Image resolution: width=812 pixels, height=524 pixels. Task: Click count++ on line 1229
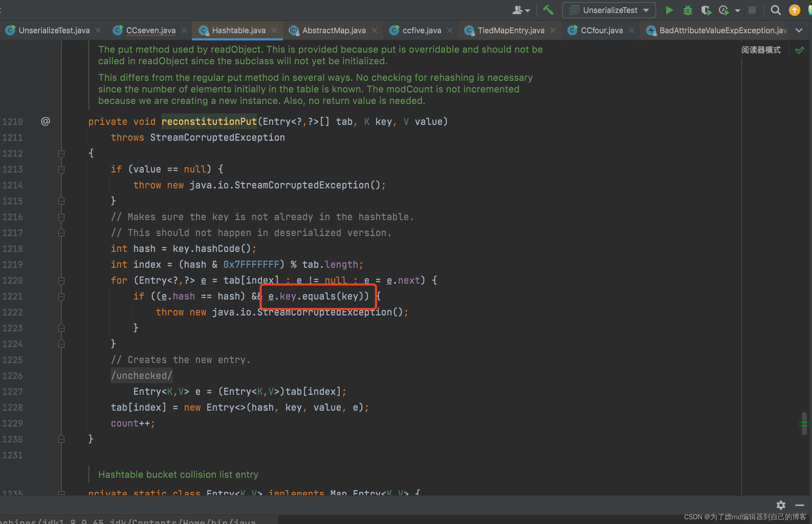click(x=133, y=423)
